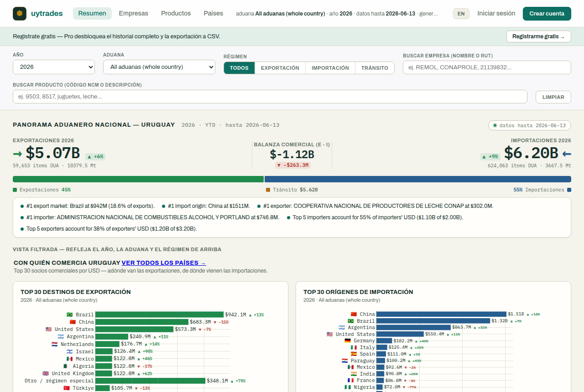Screen dimensions: 584x392
Task: Click the blue arrow beside imports $6.20B
Action: coord(566,154)
